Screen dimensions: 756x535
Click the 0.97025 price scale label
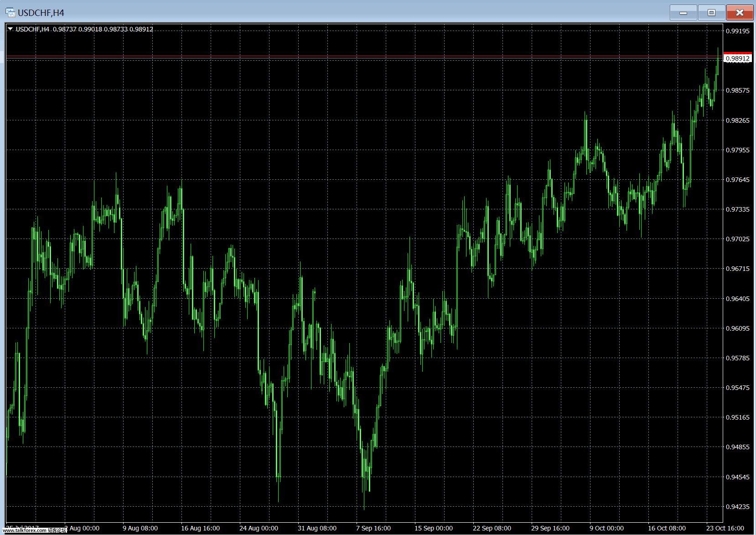tap(737, 239)
